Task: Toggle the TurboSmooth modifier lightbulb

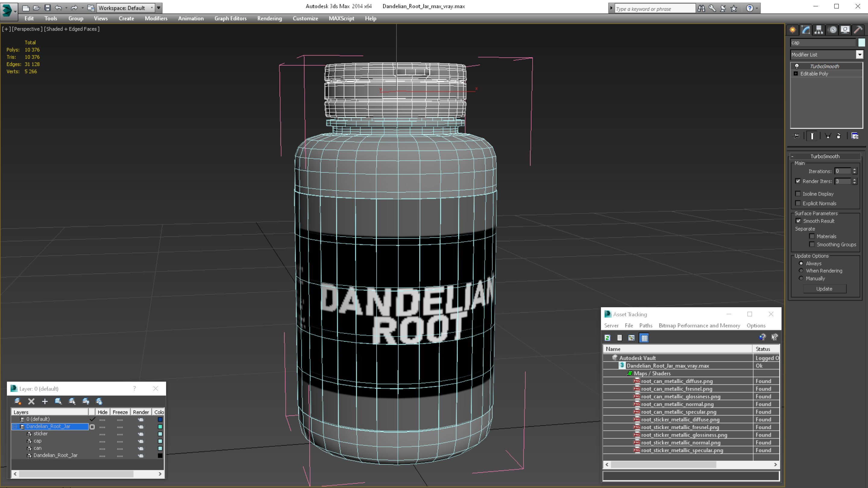Action: [x=797, y=66]
